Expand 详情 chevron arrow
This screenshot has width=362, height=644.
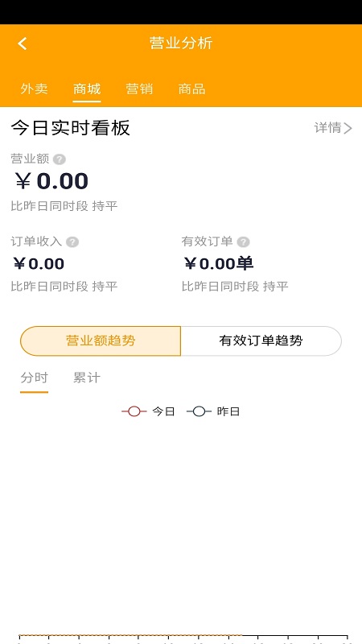[x=348, y=129]
